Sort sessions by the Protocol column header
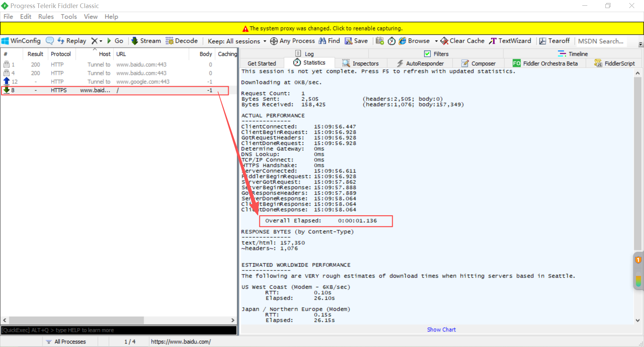Viewport: 644px width, 347px height. pos(62,54)
